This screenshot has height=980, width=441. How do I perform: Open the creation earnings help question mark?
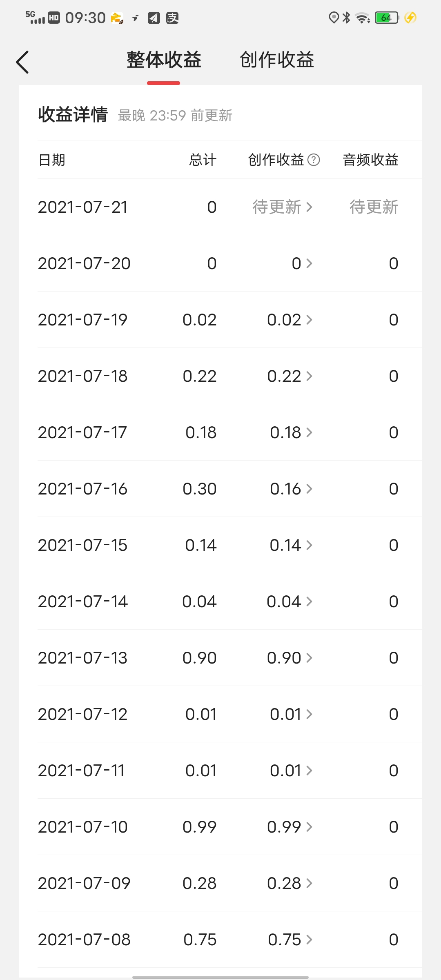[x=314, y=160]
